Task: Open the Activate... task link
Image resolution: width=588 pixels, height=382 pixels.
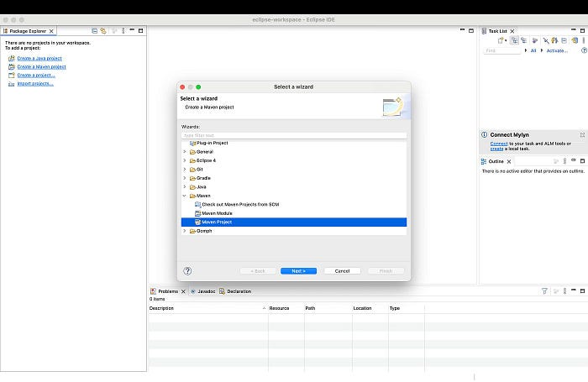Action: (x=557, y=50)
